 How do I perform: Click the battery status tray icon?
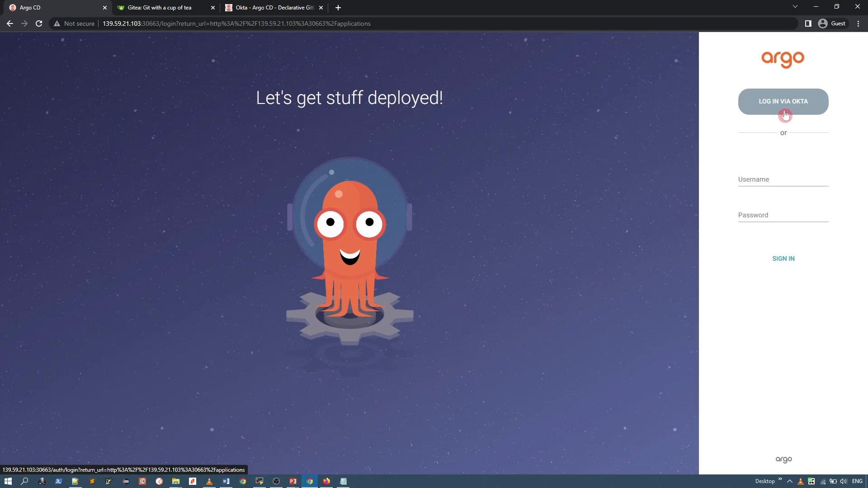833,481
